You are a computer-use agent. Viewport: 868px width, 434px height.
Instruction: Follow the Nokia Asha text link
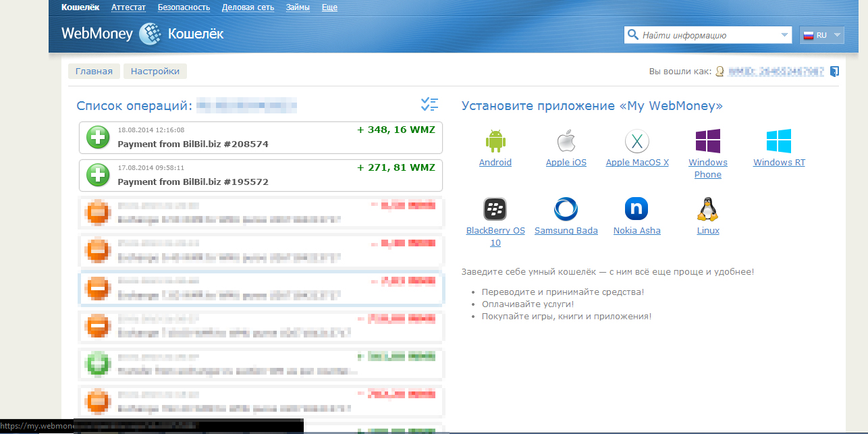pos(636,231)
